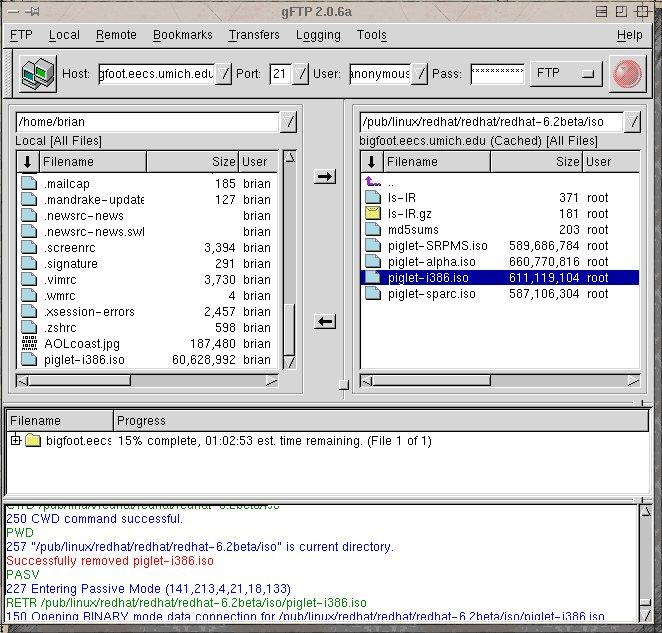Viewport: 662px width, 633px height.
Task: Click the ls-lR.gz archive file icon
Action: point(372,214)
